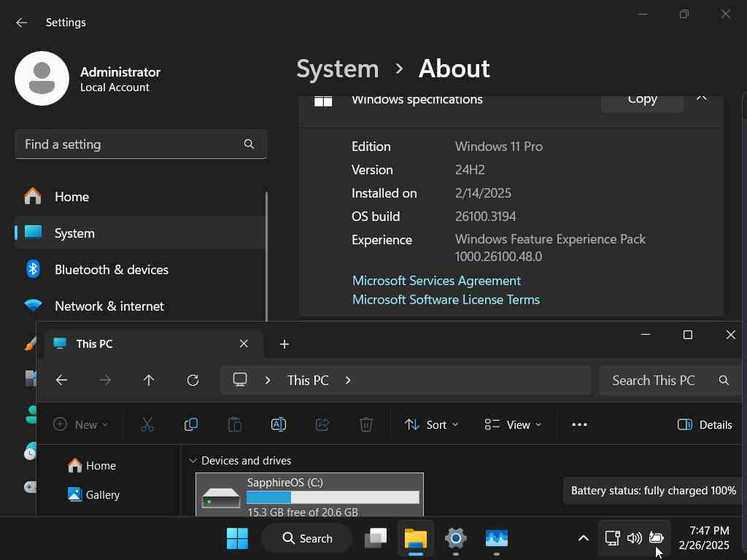The image size is (747, 560).
Task: Open Bluetooth & devices settings
Action: point(139,270)
